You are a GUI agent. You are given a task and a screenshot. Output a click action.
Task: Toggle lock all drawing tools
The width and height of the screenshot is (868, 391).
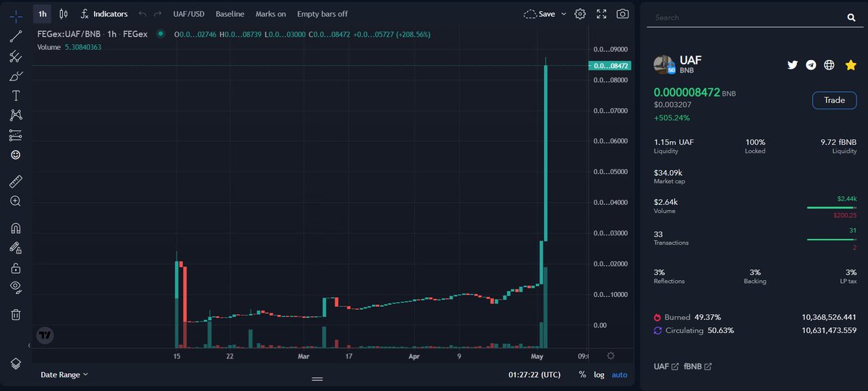(x=15, y=267)
